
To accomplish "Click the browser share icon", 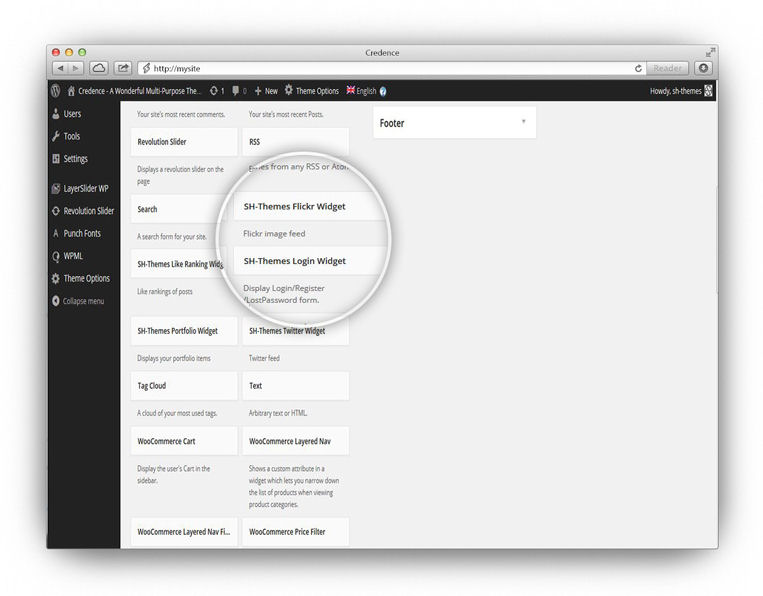I will (123, 68).
